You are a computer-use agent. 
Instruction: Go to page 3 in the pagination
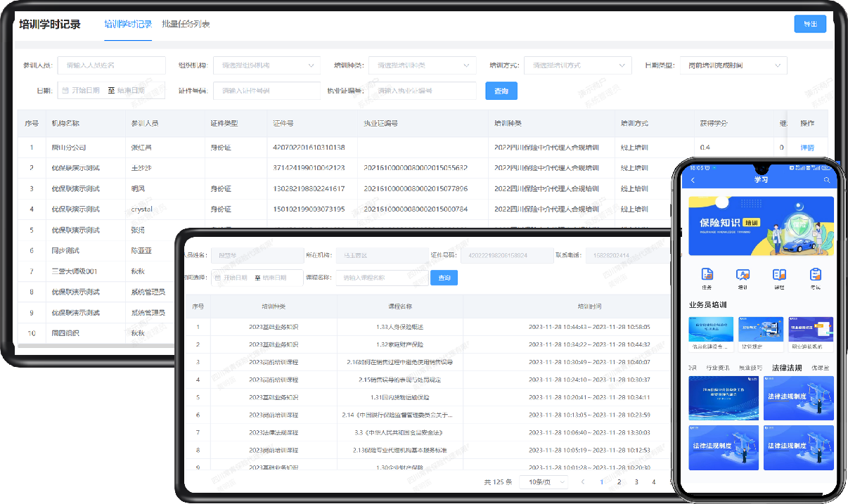636,482
